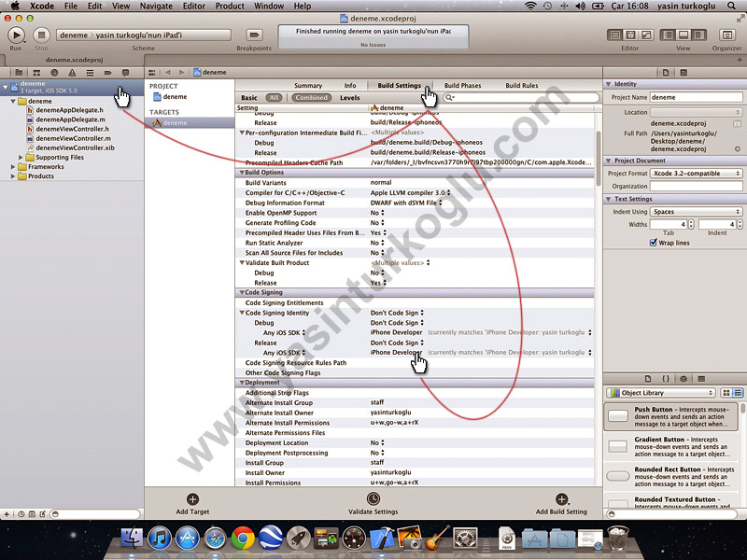Show the Object library cube icon
747x560 pixels.
point(684,379)
